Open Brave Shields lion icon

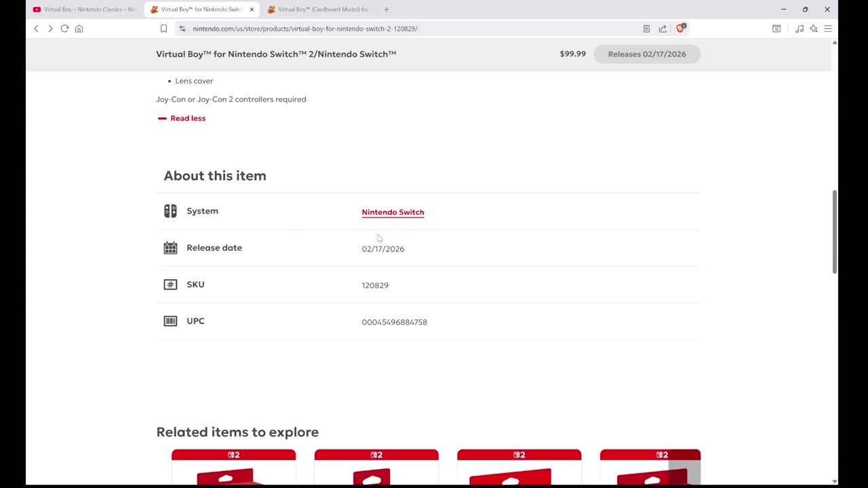(680, 28)
